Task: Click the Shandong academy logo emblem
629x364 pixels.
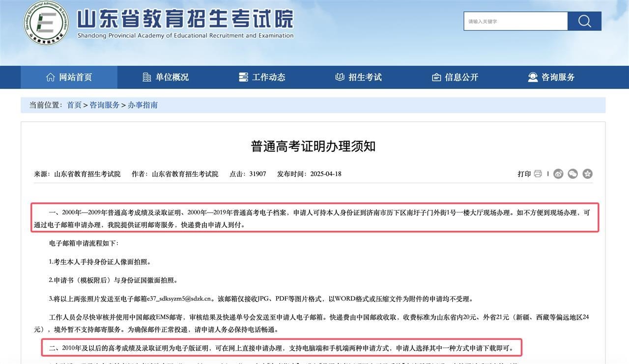Action: [x=46, y=23]
